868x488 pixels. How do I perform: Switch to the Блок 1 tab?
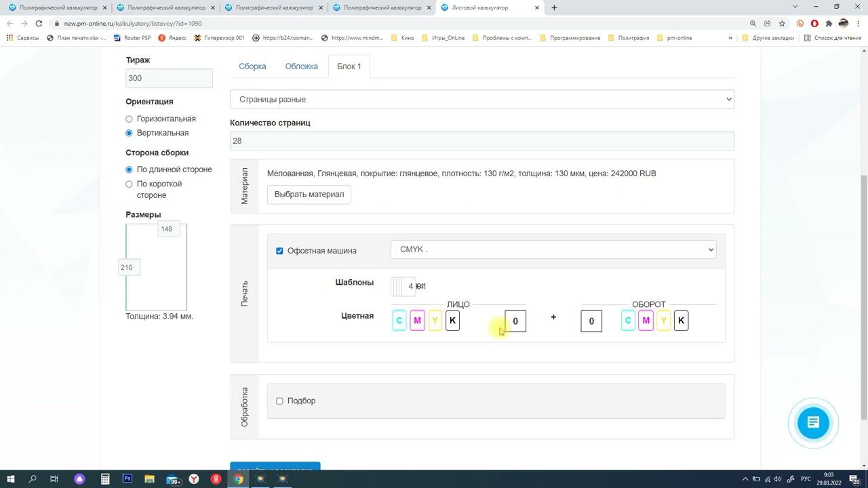(349, 66)
